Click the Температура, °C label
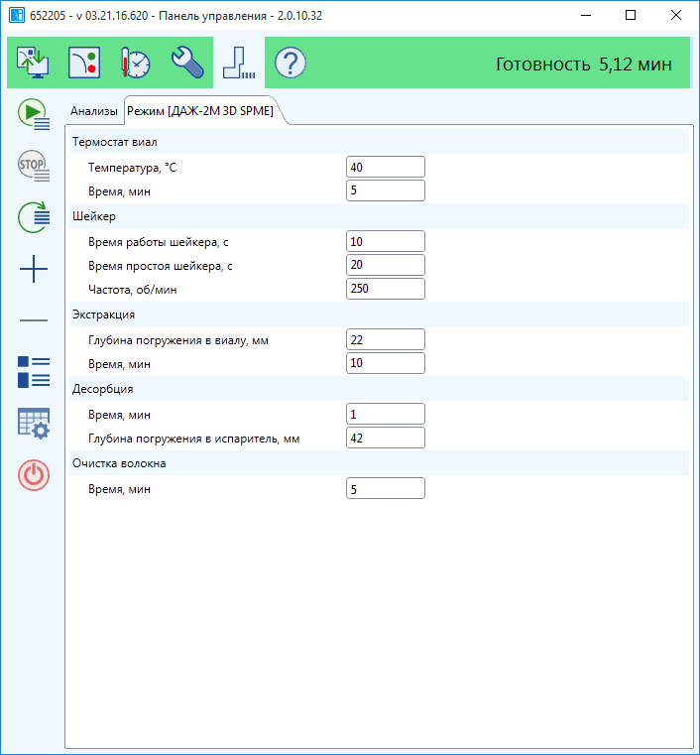The image size is (700, 755). click(132, 168)
